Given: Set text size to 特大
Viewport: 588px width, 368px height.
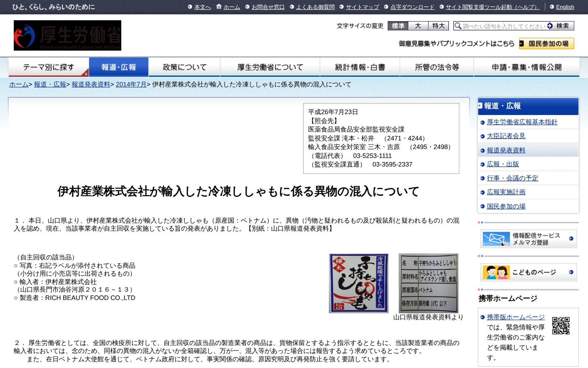Looking at the screenshot, I should 438,26.
